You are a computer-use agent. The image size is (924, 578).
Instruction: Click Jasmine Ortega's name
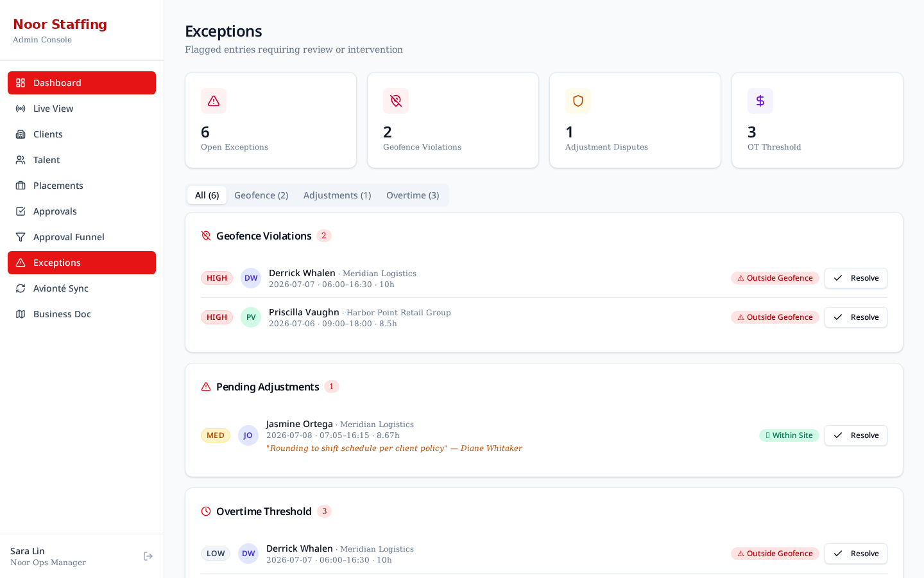pyautogui.click(x=300, y=424)
